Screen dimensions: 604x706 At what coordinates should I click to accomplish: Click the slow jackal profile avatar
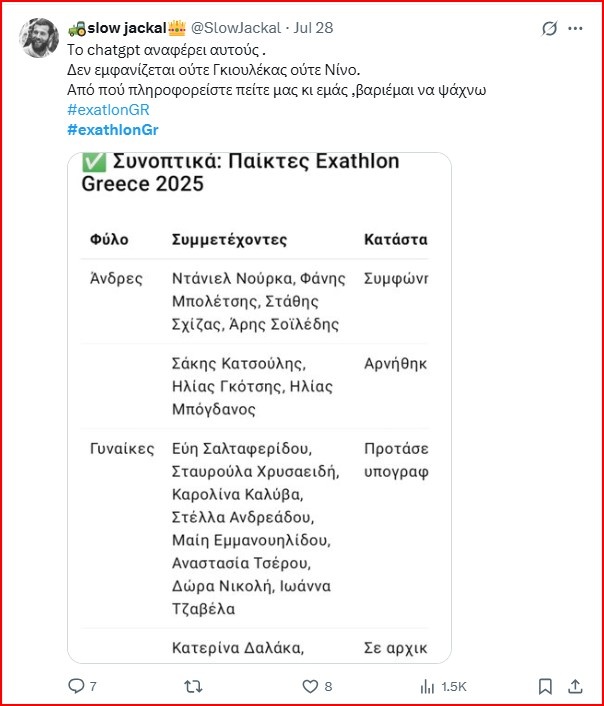(x=39, y=38)
